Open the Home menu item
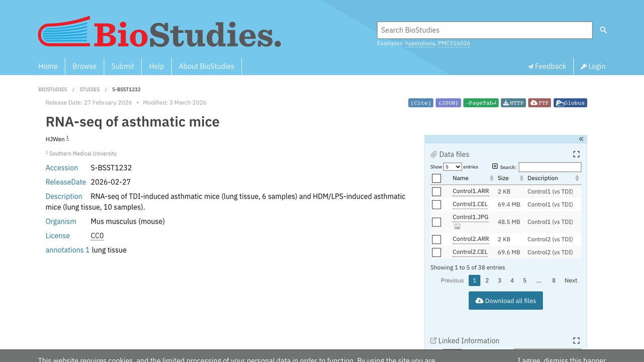The image size is (644, 362). coord(48,66)
